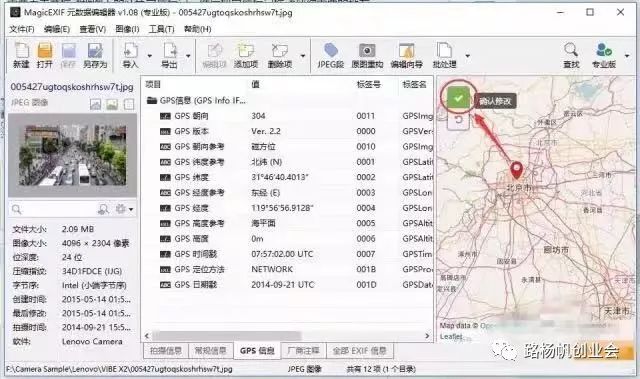Click third preview mode icon beside JPEG 图像

click(x=129, y=104)
